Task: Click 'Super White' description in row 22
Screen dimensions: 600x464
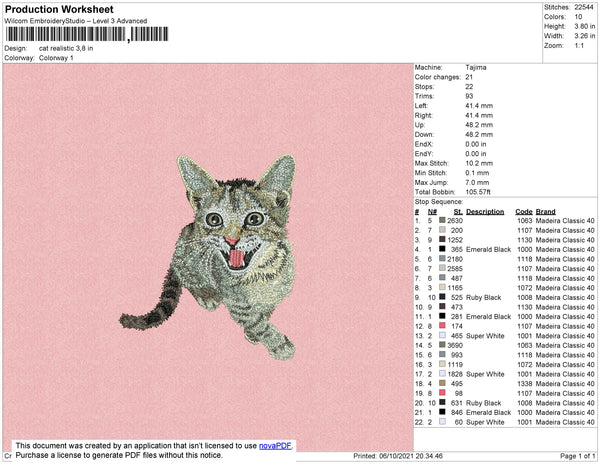Action: pyautogui.click(x=485, y=422)
